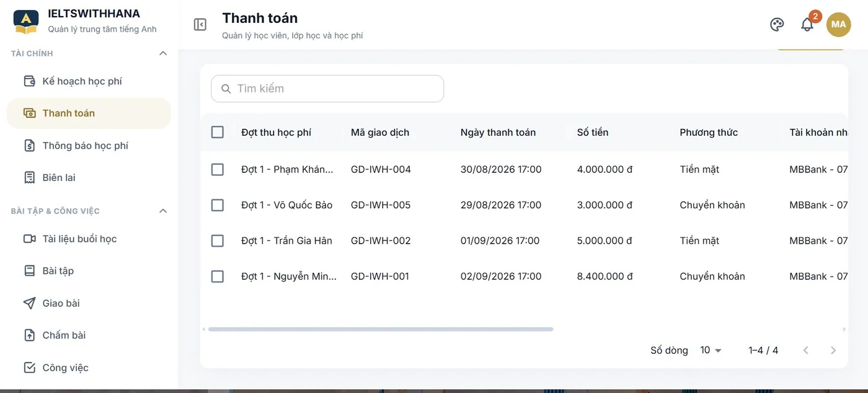
Task: Click the IELTSWITHHANA book logo
Action: [26, 22]
